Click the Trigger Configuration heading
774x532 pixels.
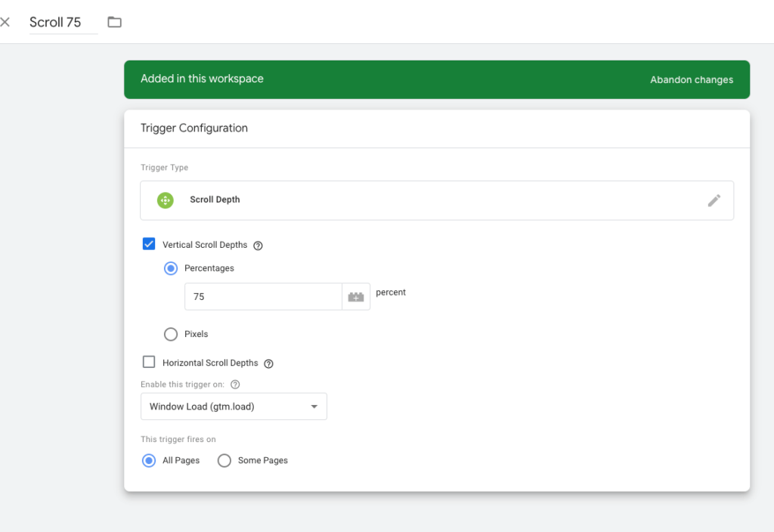[x=194, y=128]
